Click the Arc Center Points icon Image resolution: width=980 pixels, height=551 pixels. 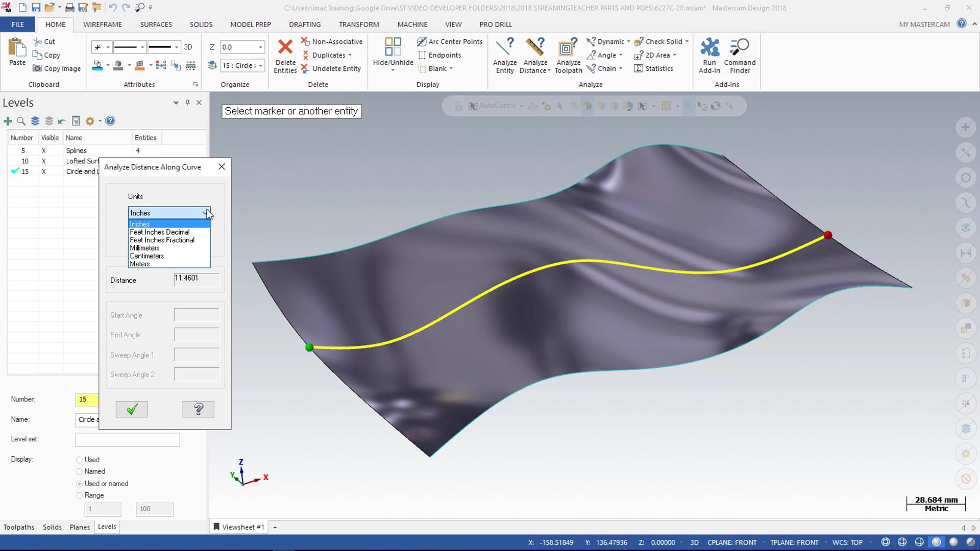(x=422, y=41)
